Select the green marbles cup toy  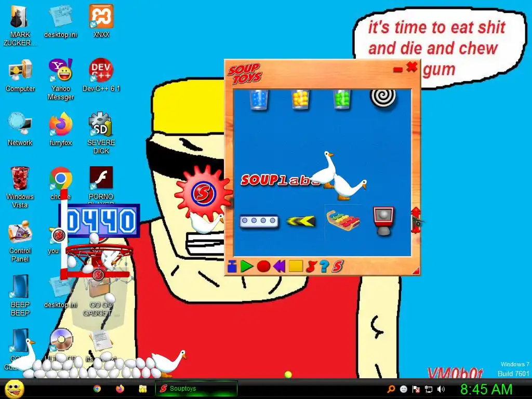tap(342, 100)
